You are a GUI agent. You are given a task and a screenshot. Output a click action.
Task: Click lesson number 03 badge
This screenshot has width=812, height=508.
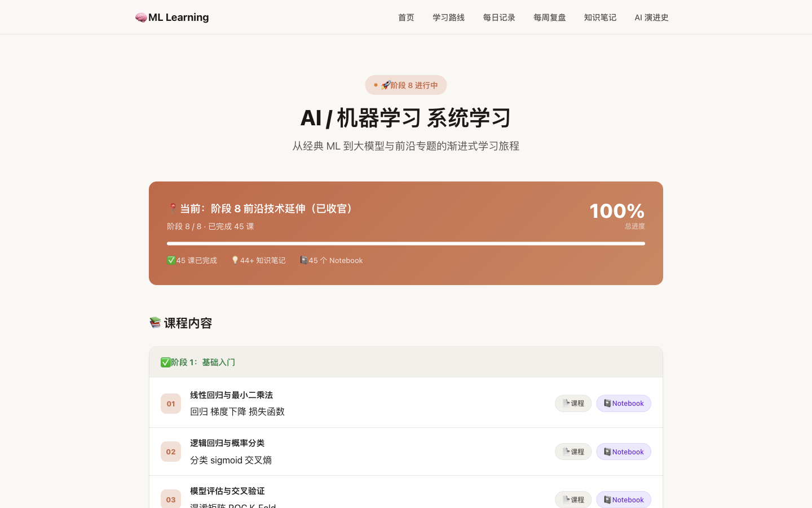[x=171, y=499]
